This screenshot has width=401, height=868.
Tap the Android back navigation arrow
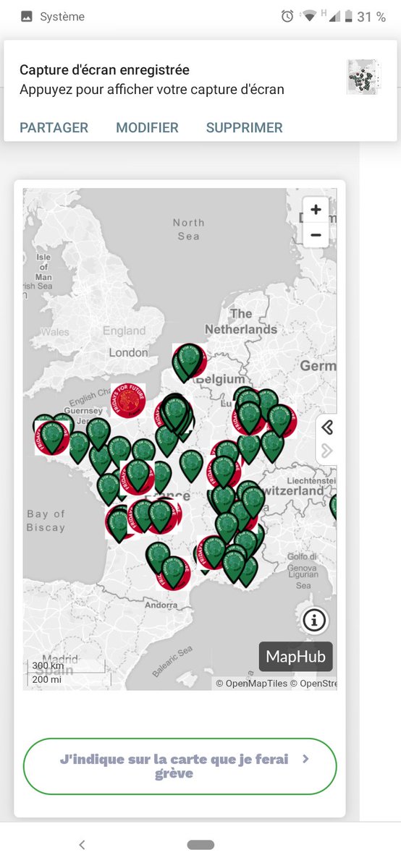pyautogui.click(x=82, y=844)
